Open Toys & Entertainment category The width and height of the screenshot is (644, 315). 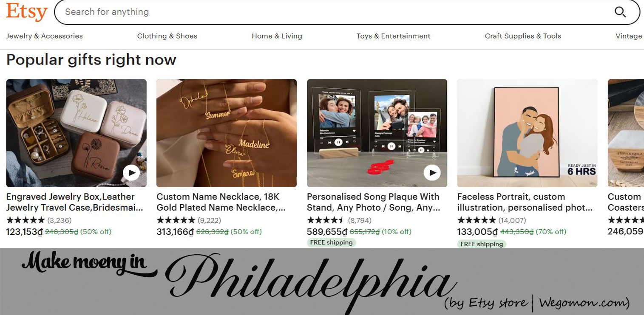point(394,36)
